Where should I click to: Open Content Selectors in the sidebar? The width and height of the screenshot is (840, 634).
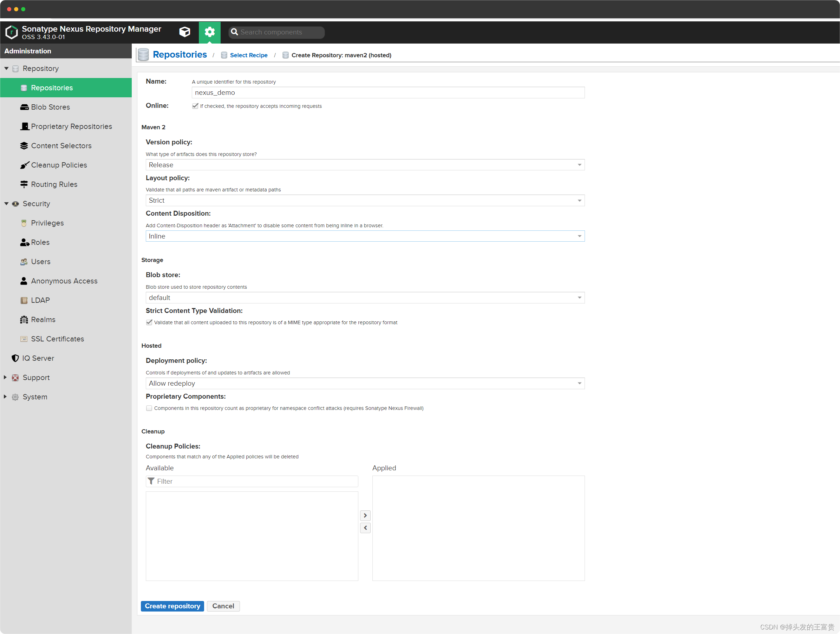point(61,146)
